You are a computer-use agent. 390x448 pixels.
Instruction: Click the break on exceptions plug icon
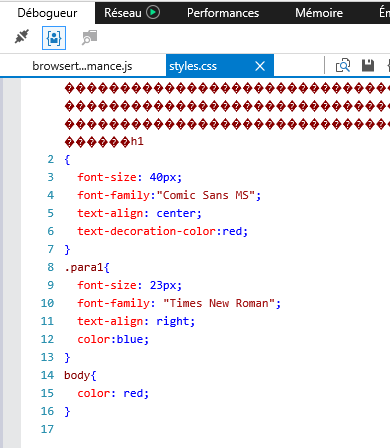22,37
